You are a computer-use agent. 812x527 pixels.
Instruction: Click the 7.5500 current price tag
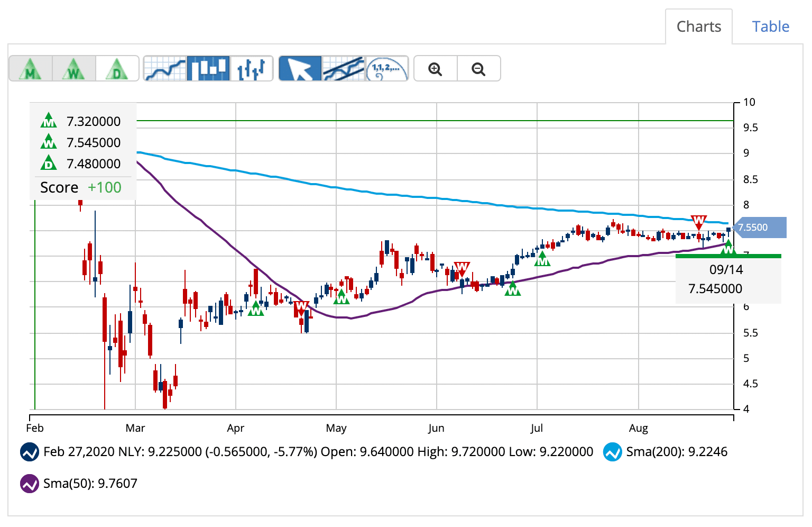click(x=760, y=228)
